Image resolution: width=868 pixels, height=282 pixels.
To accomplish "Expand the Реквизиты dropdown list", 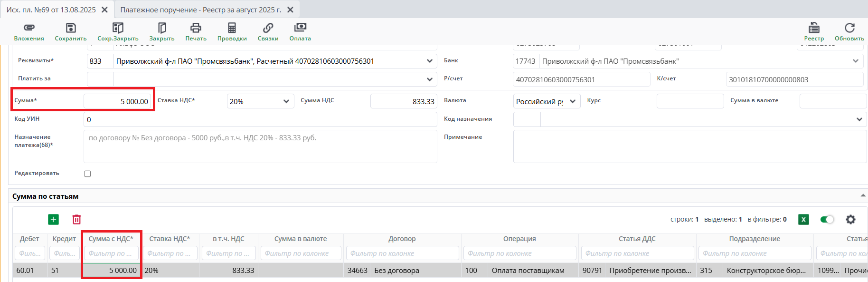I will pyautogui.click(x=429, y=61).
